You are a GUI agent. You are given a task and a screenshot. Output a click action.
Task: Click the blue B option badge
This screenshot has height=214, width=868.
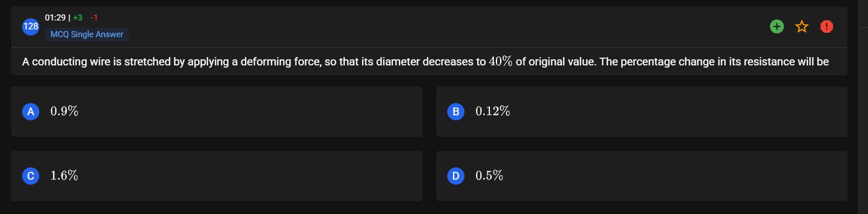456,111
